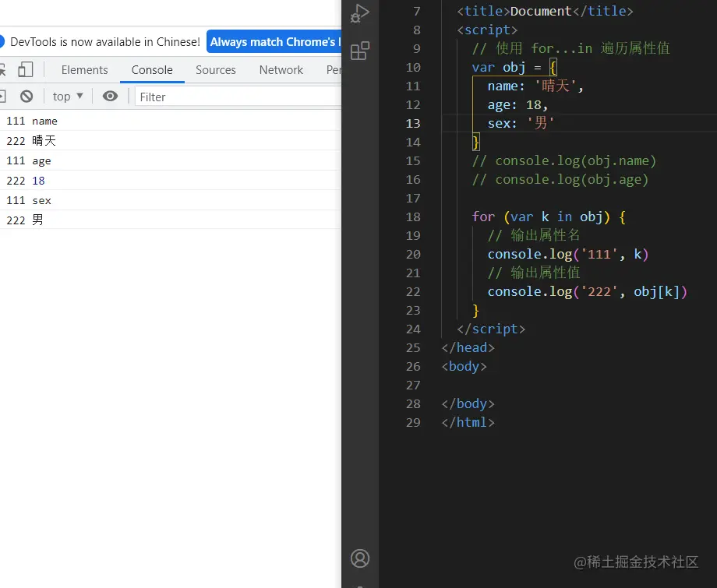Viewport: 717px width, 588px height.
Task: Select console row '111 sex'
Action: pyautogui.click(x=170, y=201)
